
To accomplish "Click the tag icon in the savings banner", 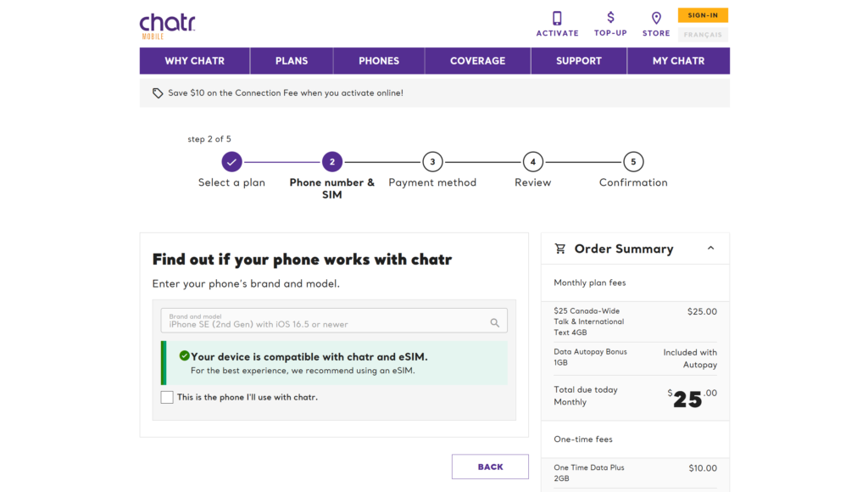I will (x=158, y=92).
